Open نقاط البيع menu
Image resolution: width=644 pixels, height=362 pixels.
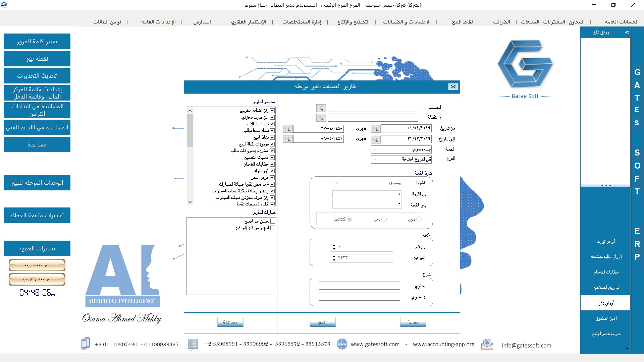(x=463, y=22)
